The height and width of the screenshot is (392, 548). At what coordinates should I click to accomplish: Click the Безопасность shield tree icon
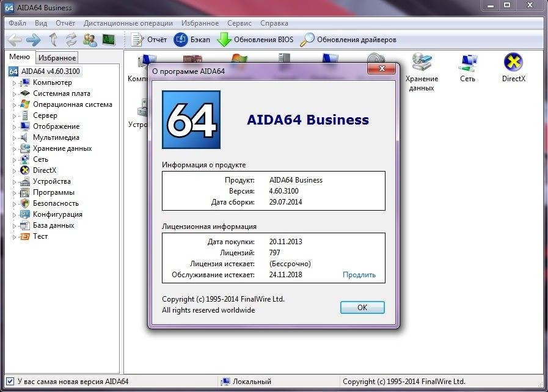(x=24, y=203)
